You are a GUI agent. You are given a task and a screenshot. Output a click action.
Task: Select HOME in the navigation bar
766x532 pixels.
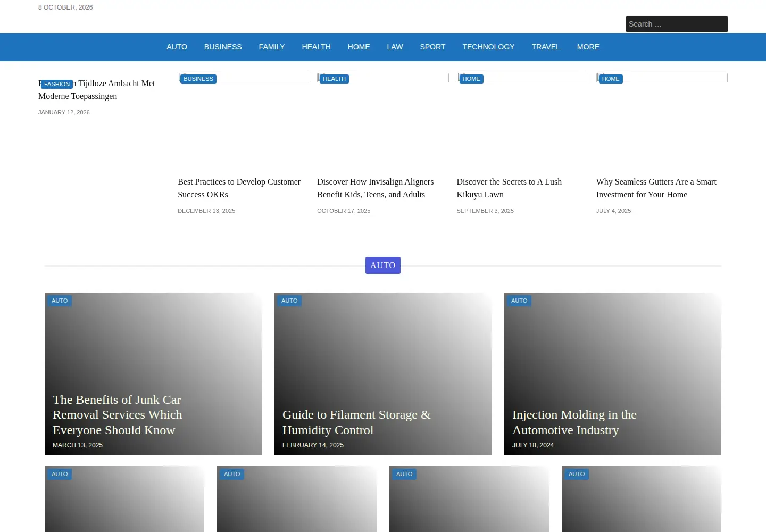(x=359, y=47)
